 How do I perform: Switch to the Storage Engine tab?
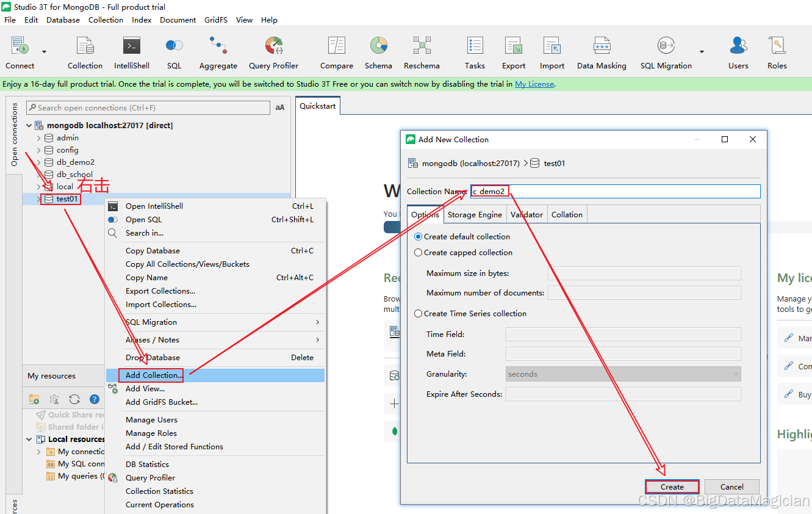click(475, 214)
